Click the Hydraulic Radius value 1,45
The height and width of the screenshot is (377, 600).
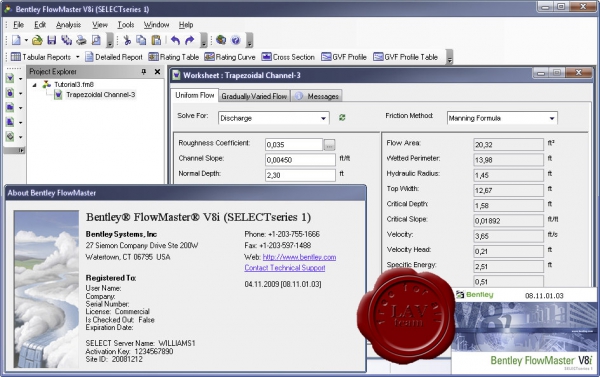pos(508,175)
